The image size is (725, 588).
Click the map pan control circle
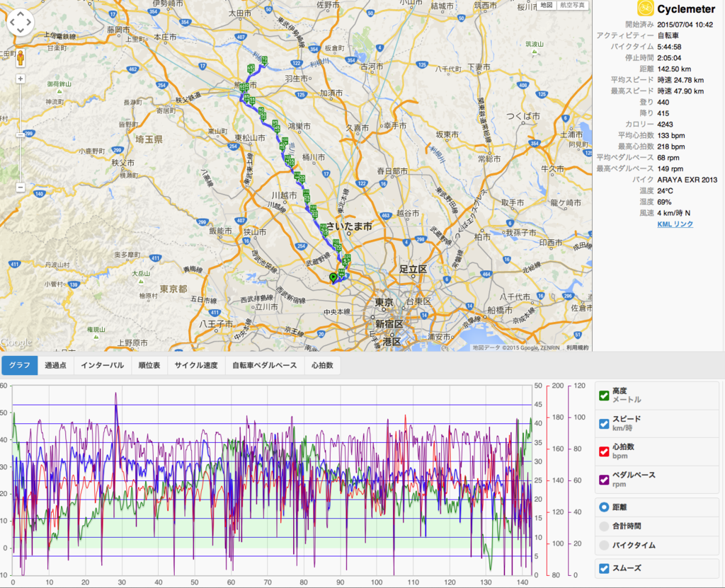pos(21,22)
